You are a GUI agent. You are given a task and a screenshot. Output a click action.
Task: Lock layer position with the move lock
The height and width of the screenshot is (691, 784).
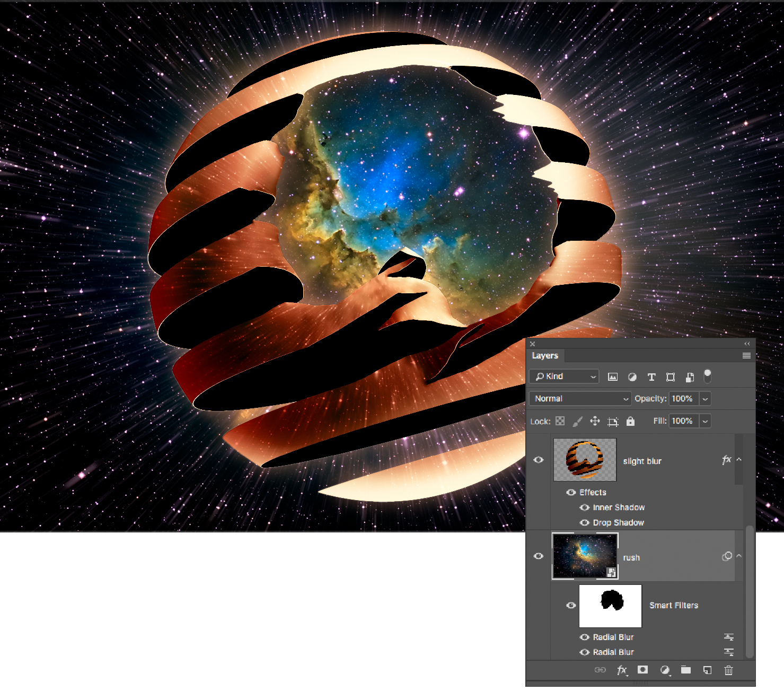[x=594, y=421]
